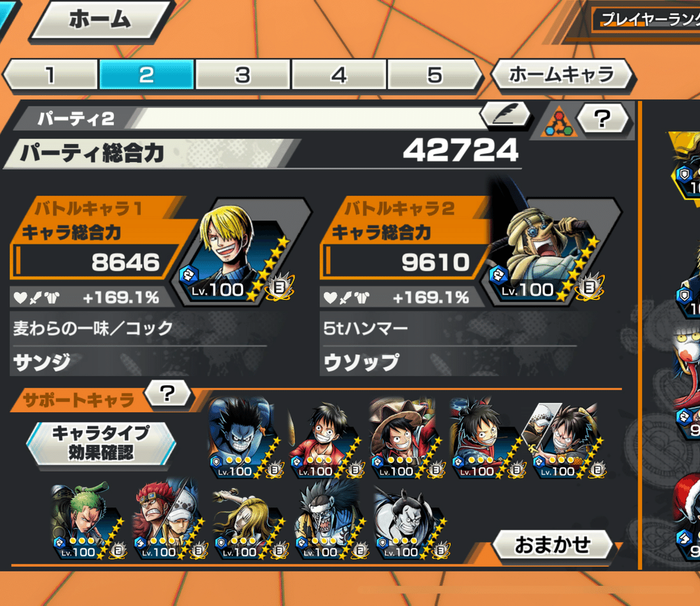Switch to party tab 5
This screenshot has height=606, width=700.
pyautogui.click(x=435, y=75)
